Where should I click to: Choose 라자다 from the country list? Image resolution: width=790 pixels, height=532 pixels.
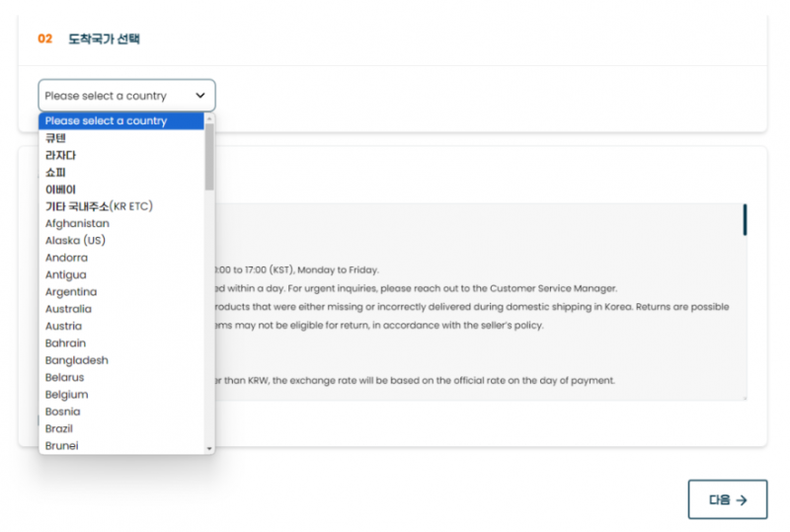pos(121,155)
